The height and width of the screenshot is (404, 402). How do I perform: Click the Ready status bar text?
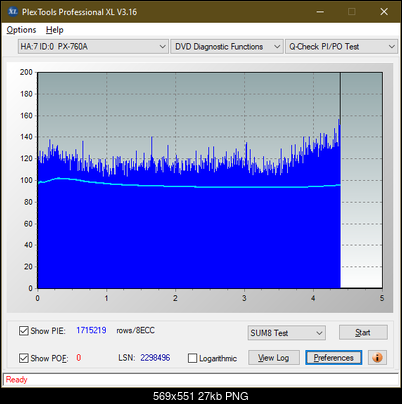point(16,380)
